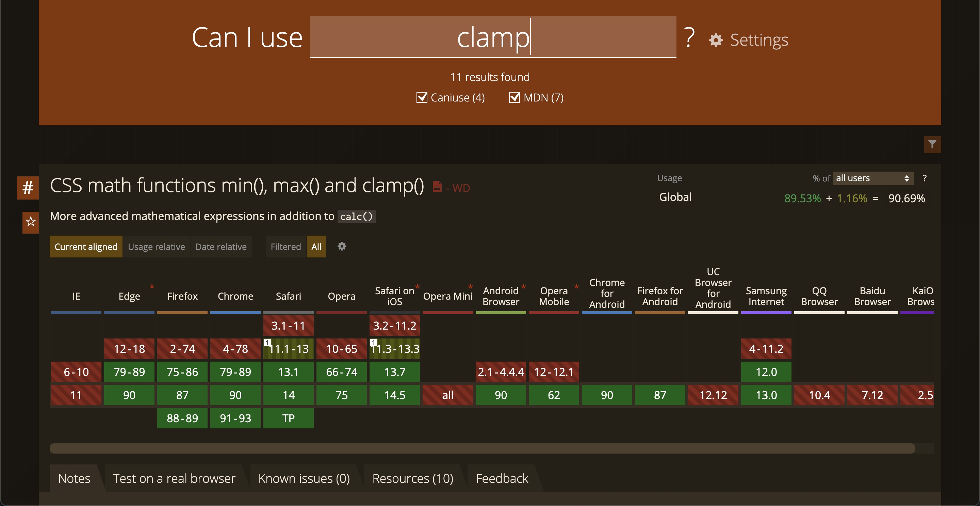
Task: Switch to Known issues tab
Action: (x=304, y=478)
